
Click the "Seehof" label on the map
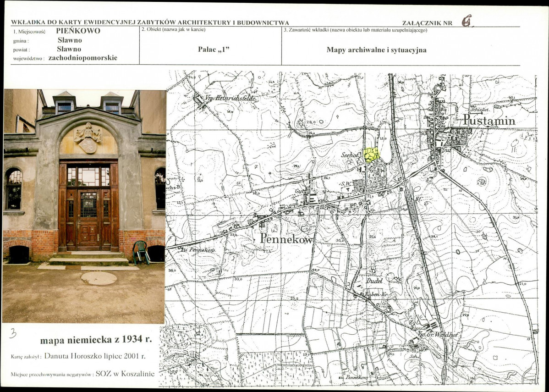(351, 155)
